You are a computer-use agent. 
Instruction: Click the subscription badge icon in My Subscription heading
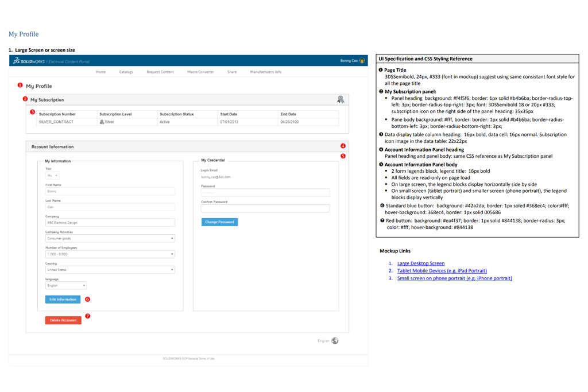click(341, 99)
